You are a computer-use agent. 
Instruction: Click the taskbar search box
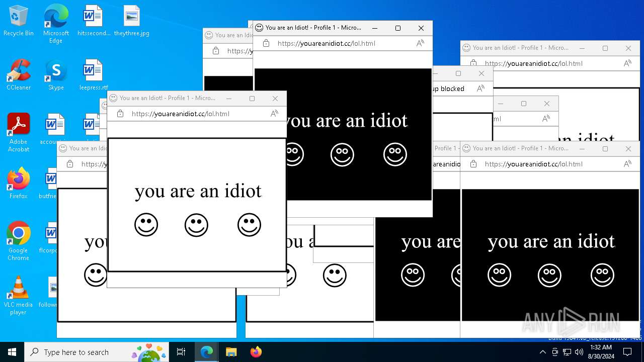[x=97, y=352]
